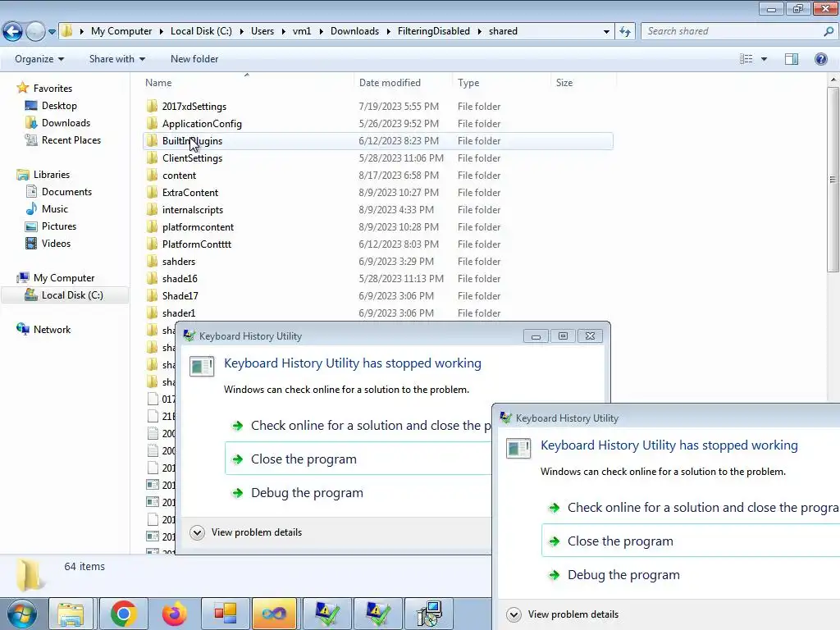Open Google Chrome from the taskbar

pyautogui.click(x=123, y=614)
